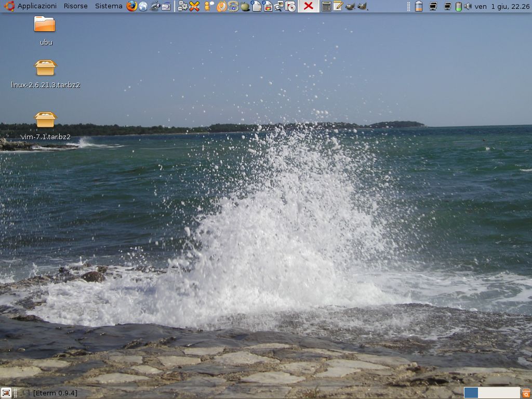The width and height of the screenshot is (532, 399).
Task: Launch the Pidgin chat person icon
Action: pos(209,6)
